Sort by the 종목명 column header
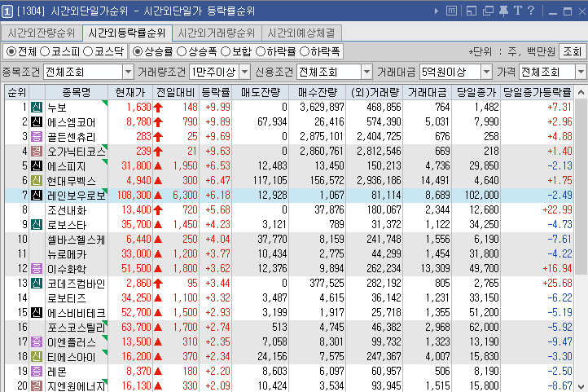 click(x=77, y=92)
